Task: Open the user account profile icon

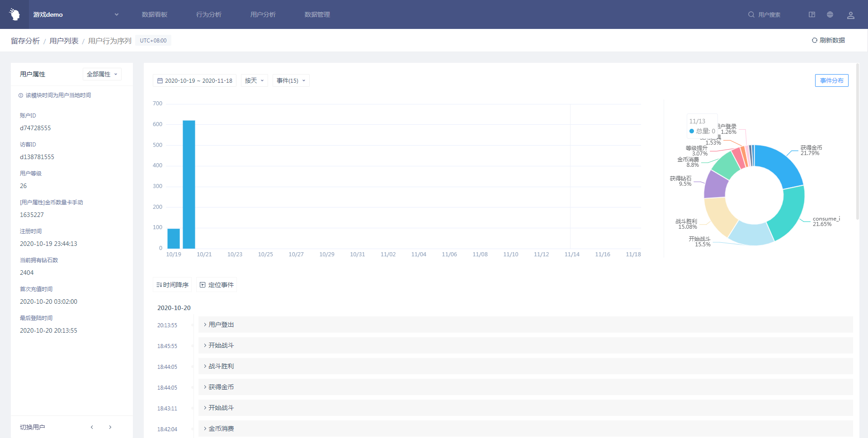Action: [x=850, y=15]
